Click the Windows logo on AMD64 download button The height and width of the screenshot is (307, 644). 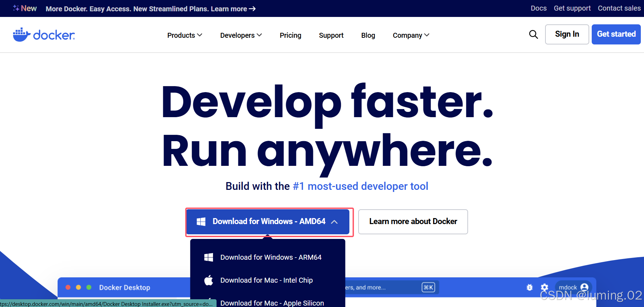[201, 222]
